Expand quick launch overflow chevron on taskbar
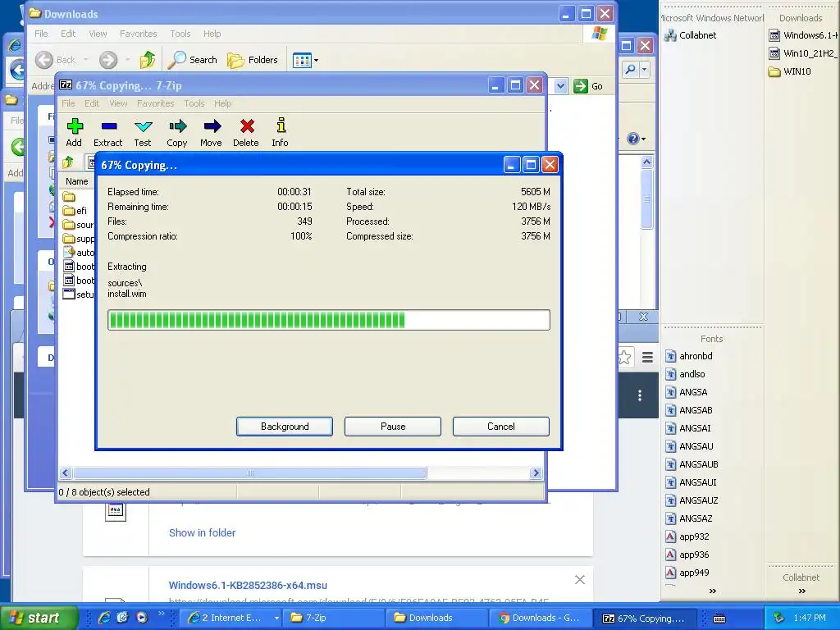The height and width of the screenshot is (630, 840). click(162, 614)
